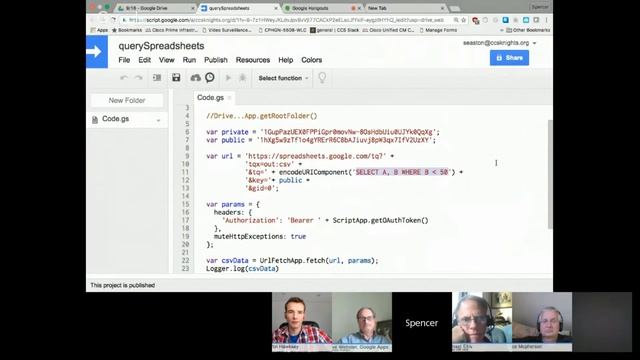Click the code editor vertical scrollbar

point(550,173)
